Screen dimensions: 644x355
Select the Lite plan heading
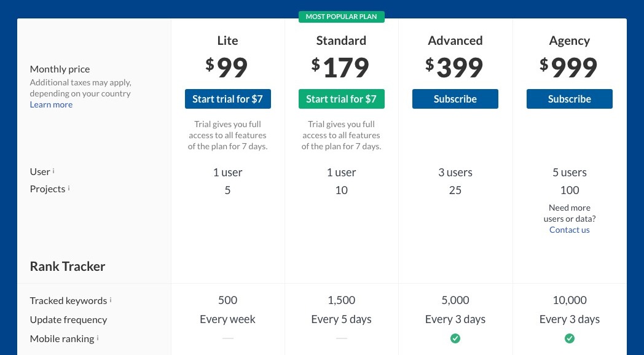click(x=227, y=40)
